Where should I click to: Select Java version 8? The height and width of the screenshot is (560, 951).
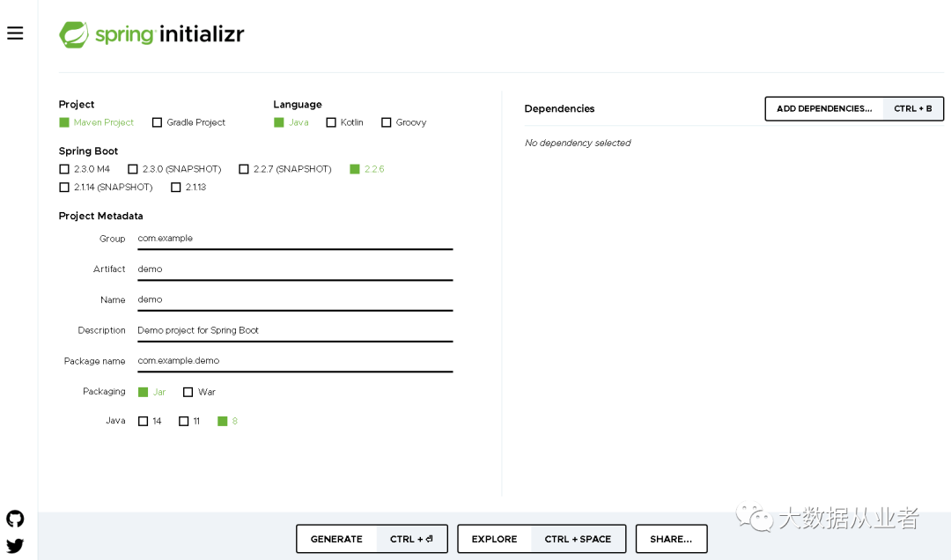pos(227,421)
